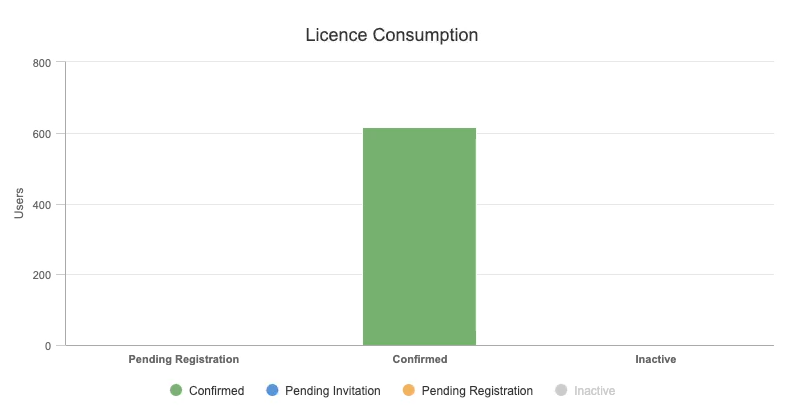Screen dimensions: 810x416
Task: Click the Licence Consumption chart title
Action: (x=392, y=35)
